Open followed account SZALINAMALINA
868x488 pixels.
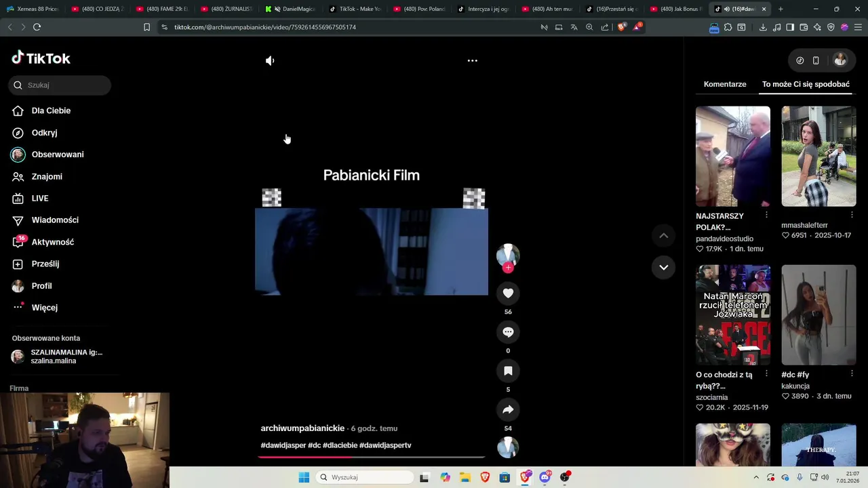pos(58,357)
